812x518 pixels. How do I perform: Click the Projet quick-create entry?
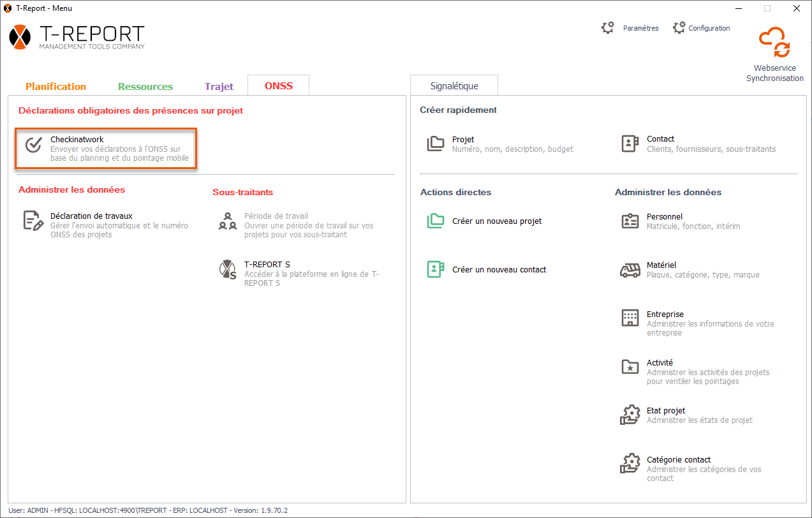coord(463,140)
